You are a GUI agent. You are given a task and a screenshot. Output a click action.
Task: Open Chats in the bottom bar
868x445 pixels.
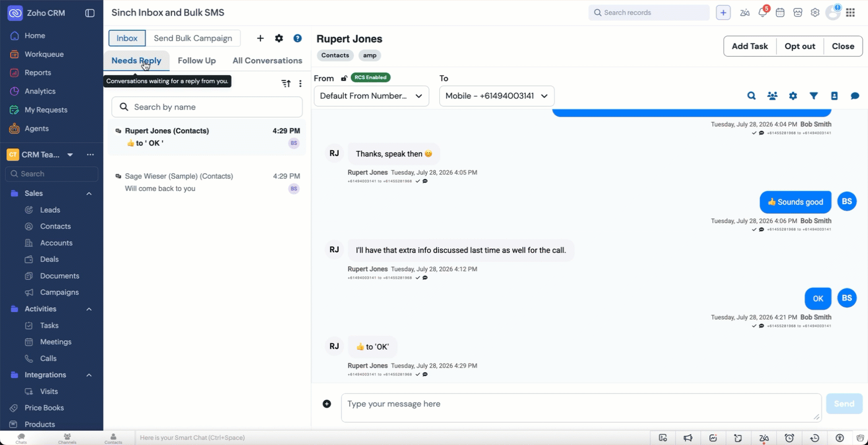(x=21, y=439)
